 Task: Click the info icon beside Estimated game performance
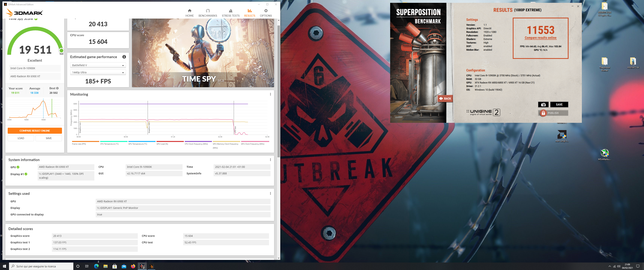(124, 57)
